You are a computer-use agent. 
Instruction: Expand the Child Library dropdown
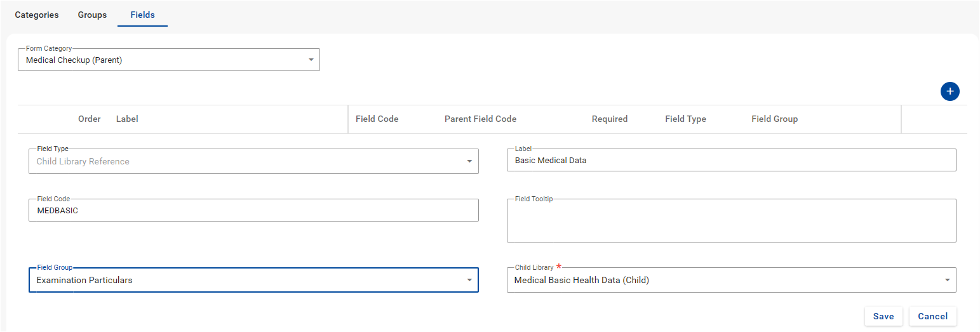pyautogui.click(x=731, y=280)
